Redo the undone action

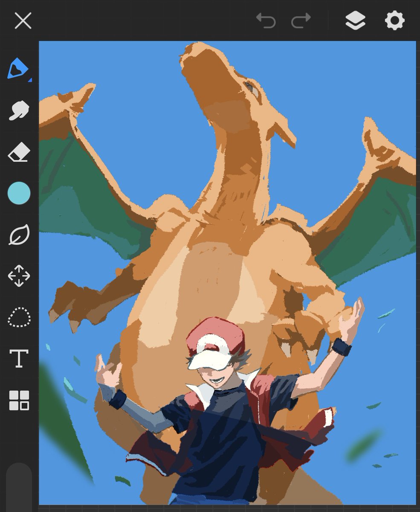pos(301,20)
